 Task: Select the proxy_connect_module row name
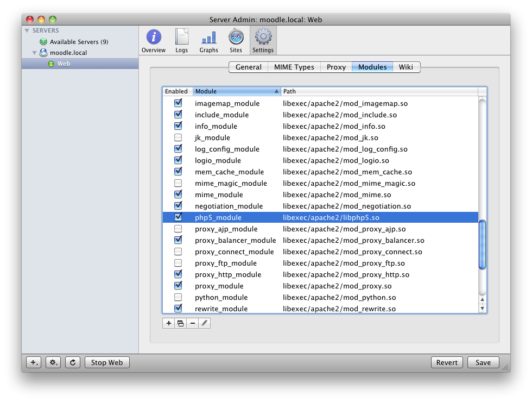235,252
